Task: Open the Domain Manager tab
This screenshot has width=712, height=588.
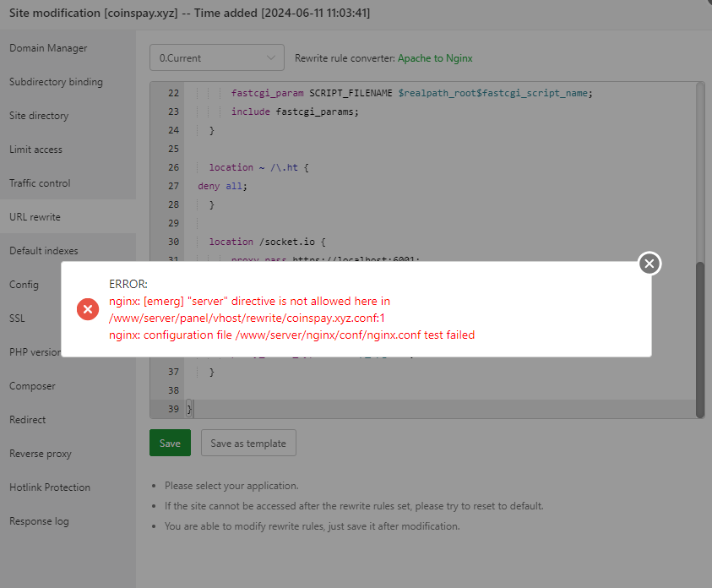Action: [x=48, y=48]
